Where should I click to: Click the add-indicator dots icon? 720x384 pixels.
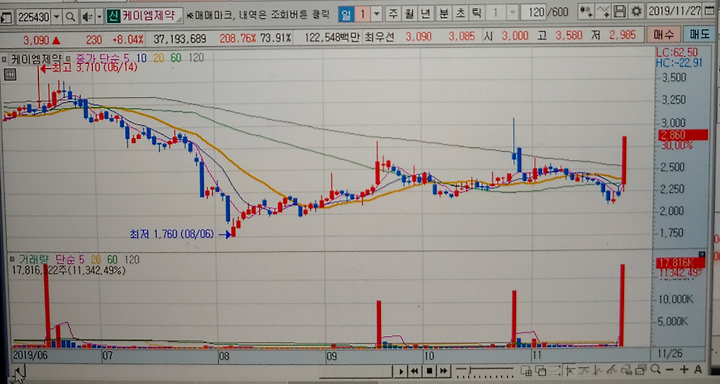click(585, 11)
